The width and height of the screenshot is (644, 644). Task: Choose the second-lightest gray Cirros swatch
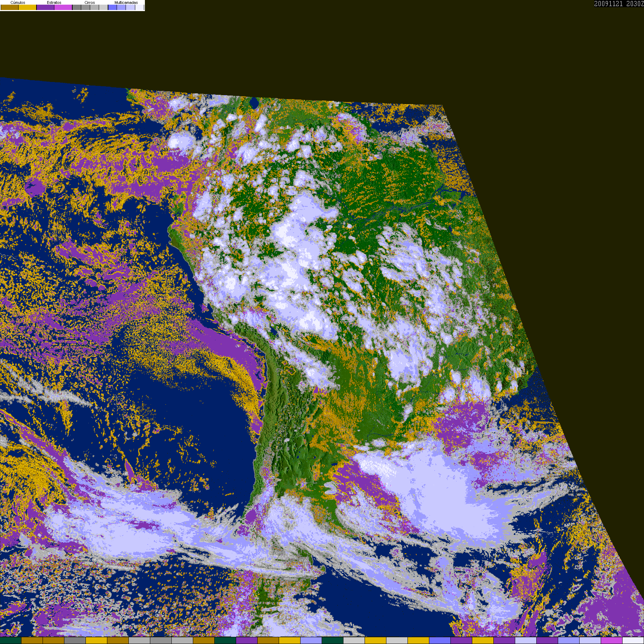pyautogui.click(x=94, y=7)
